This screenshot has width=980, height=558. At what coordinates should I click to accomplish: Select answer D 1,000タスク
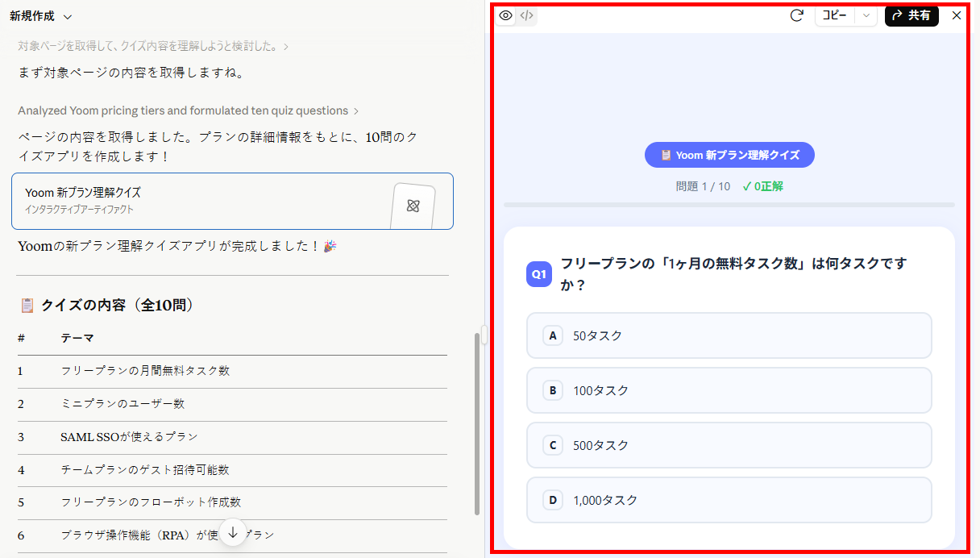(x=729, y=500)
